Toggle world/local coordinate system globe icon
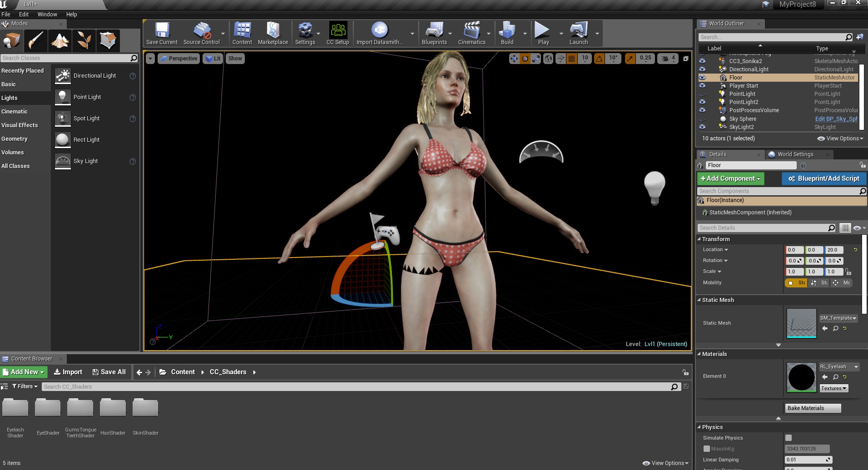 549,59
